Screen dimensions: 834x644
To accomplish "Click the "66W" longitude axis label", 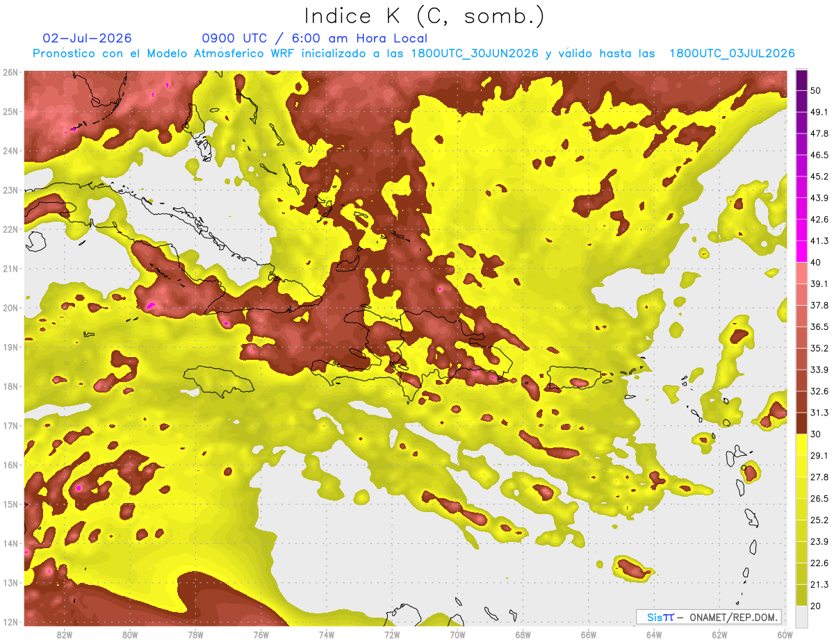I will 589,635.
